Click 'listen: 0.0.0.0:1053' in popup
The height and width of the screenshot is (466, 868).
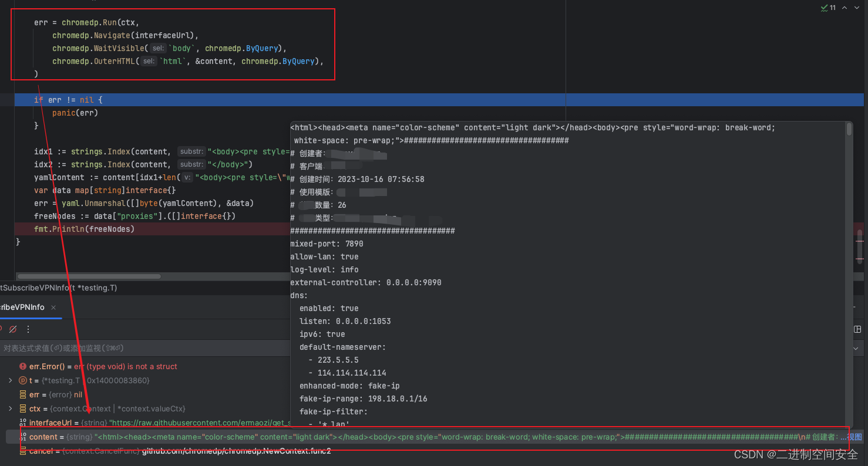point(345,321)
